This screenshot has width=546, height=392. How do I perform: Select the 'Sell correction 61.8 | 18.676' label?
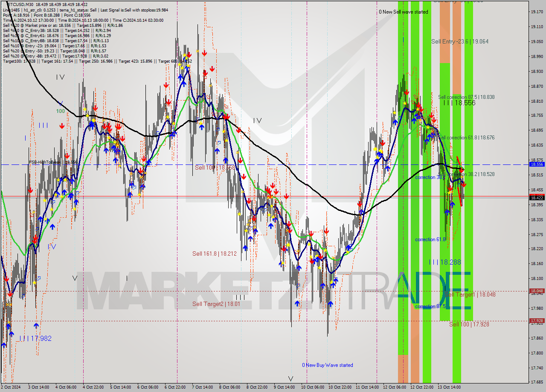pos(466,138)
